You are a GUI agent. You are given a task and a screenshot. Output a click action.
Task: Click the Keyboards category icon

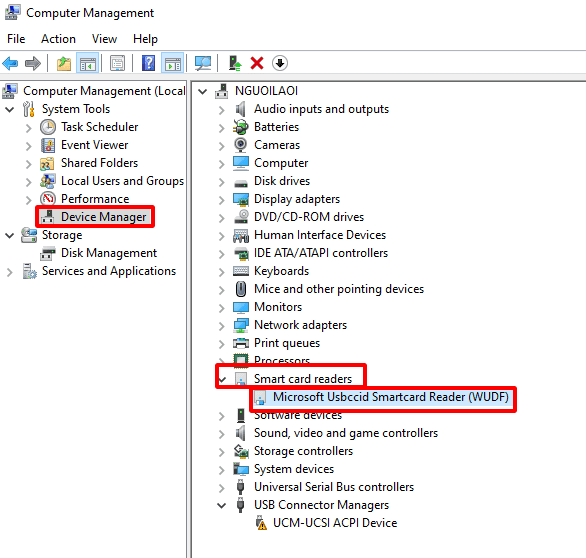point(241,271)
